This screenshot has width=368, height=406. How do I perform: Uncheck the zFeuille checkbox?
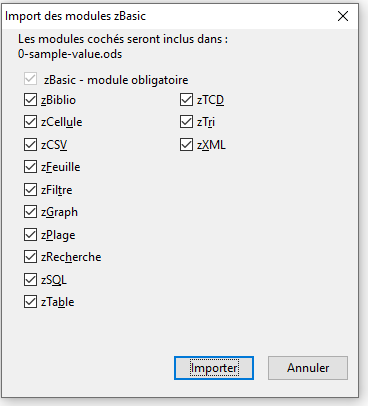[x=30, y=167]
